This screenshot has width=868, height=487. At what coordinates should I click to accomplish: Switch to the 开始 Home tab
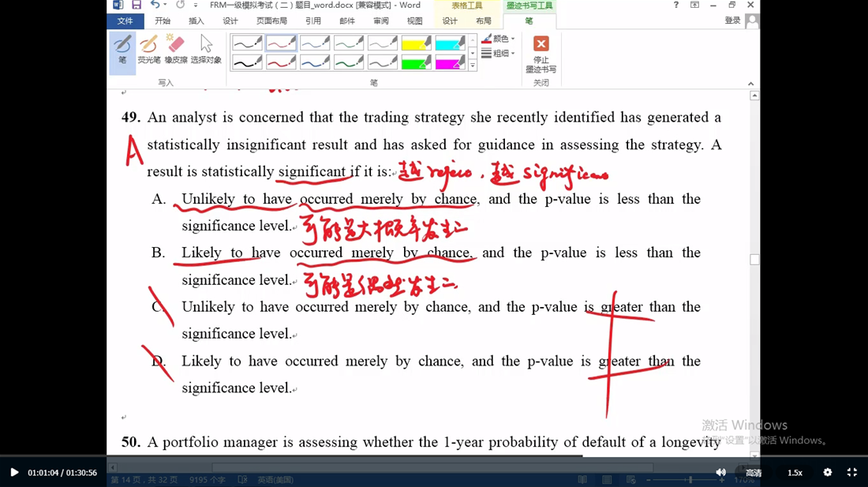[x=163, y=21]
